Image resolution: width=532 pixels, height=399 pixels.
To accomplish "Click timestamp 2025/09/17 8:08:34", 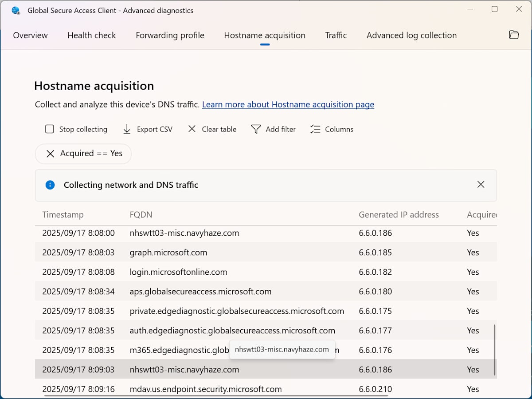I will pyautogui.click(x=78, y=292).
